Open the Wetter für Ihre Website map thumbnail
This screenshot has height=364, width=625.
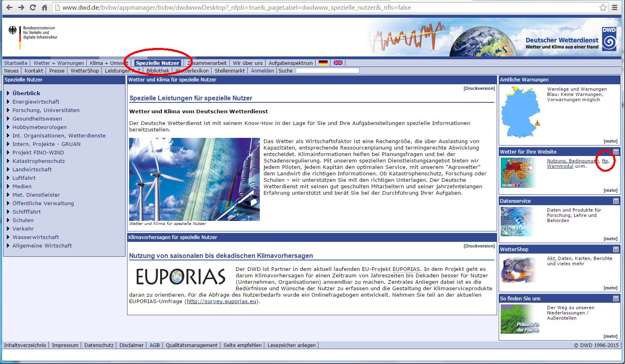(518, 173)
